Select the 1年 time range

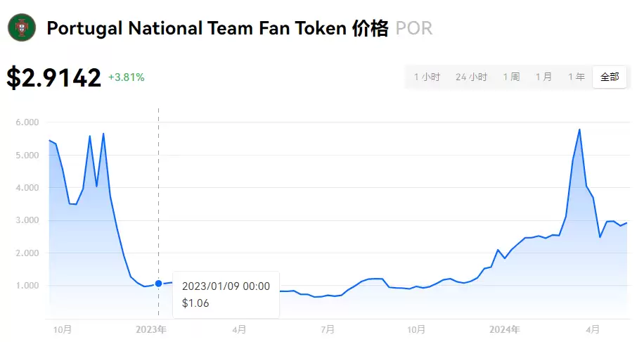pyautogui.click(x=577, y=77)
